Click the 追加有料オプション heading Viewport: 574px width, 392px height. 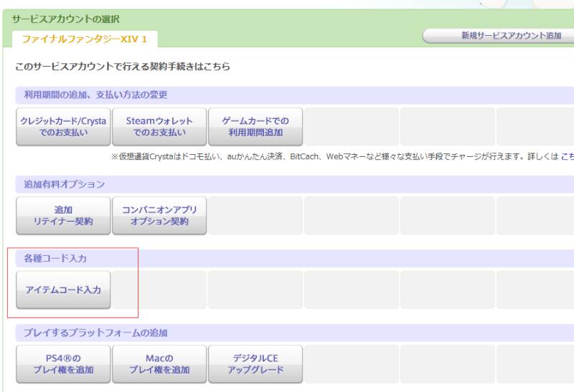65,184
